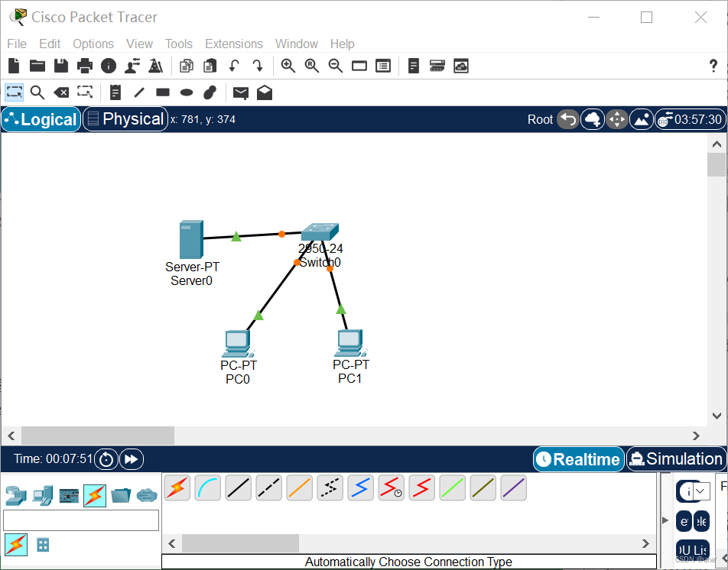
Task: Select the Resize Shape tool
Action: point(84,92)
